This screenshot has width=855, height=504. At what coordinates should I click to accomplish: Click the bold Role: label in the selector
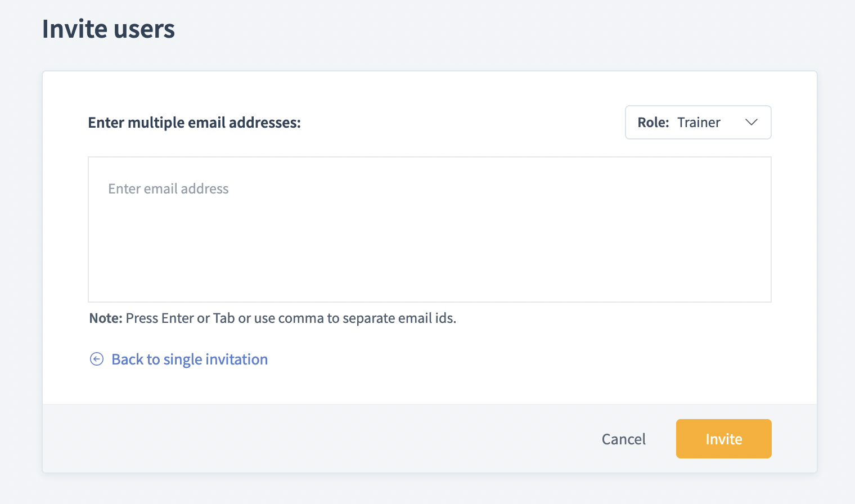(653, 122)
